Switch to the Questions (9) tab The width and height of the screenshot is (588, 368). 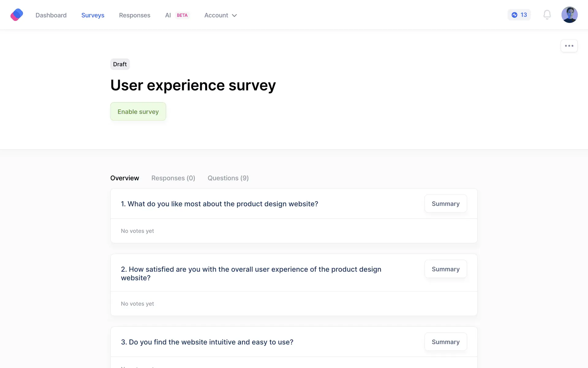pos(228,178)
